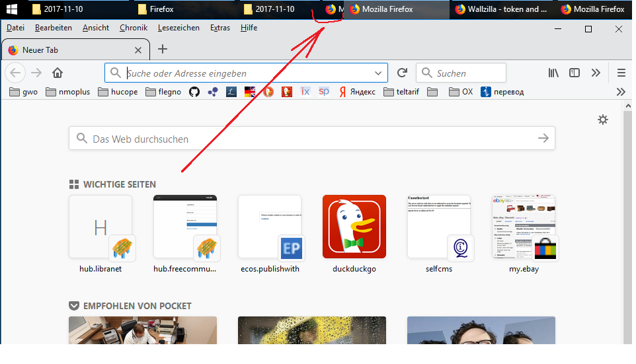Viewport: 636px width, 364px height.
Task: Show more toolbar tools via chevron
Action: 596,73
